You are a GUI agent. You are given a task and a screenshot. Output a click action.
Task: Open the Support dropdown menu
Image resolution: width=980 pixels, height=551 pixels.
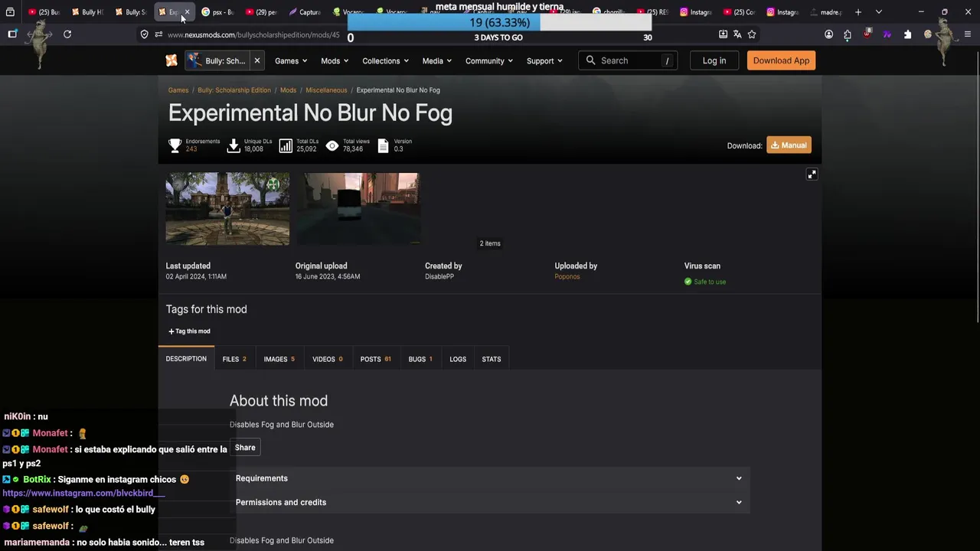[x=544, y=60]
